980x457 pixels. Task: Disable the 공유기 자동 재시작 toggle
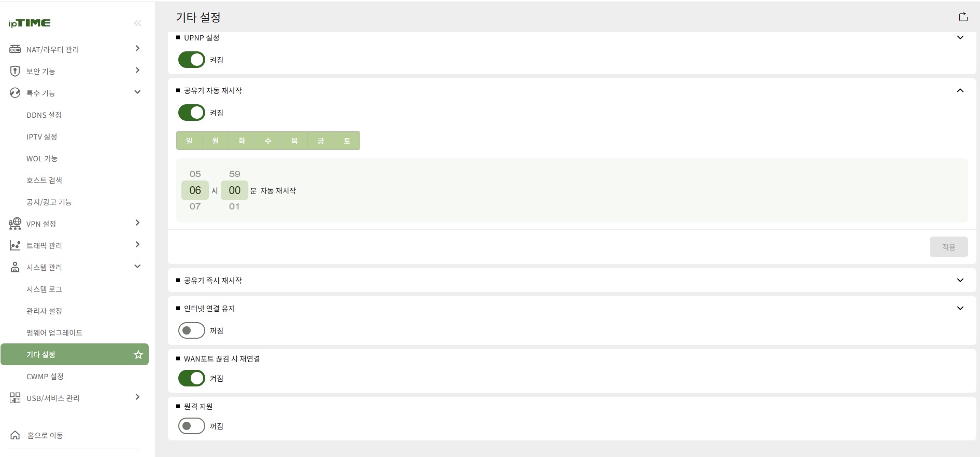(x=192, y=113)
